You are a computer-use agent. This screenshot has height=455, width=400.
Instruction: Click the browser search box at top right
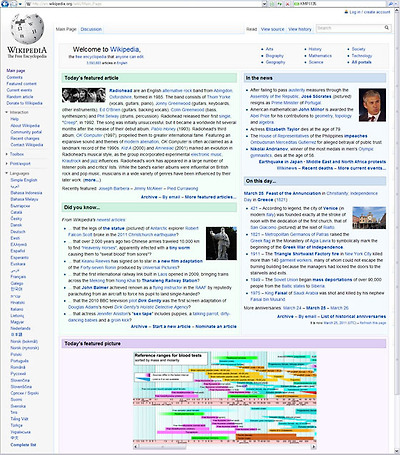[x=340, y=4]
